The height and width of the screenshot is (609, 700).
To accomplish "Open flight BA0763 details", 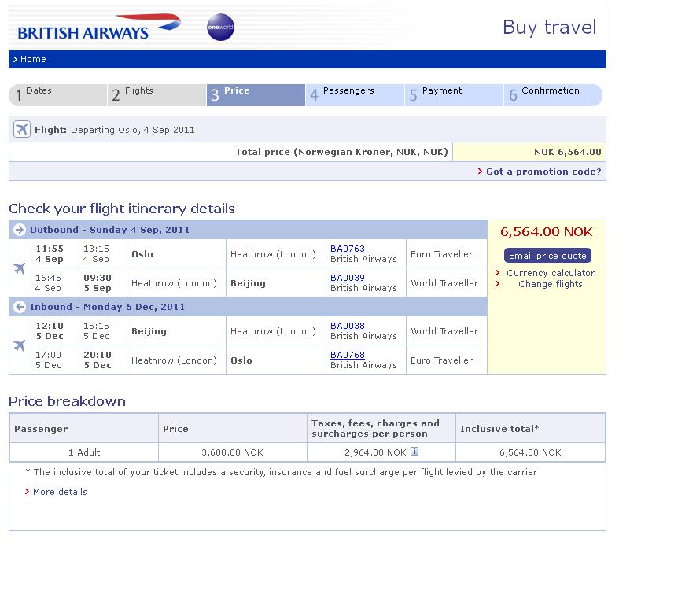I will tap(348, 249).
